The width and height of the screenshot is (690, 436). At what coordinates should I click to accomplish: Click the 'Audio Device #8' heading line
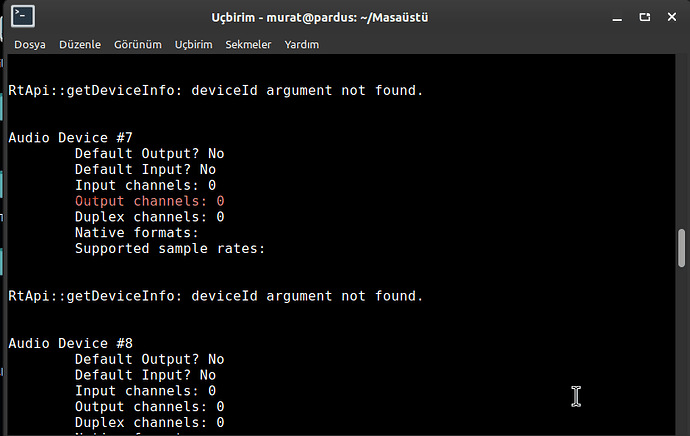click(x=71, y=343)
